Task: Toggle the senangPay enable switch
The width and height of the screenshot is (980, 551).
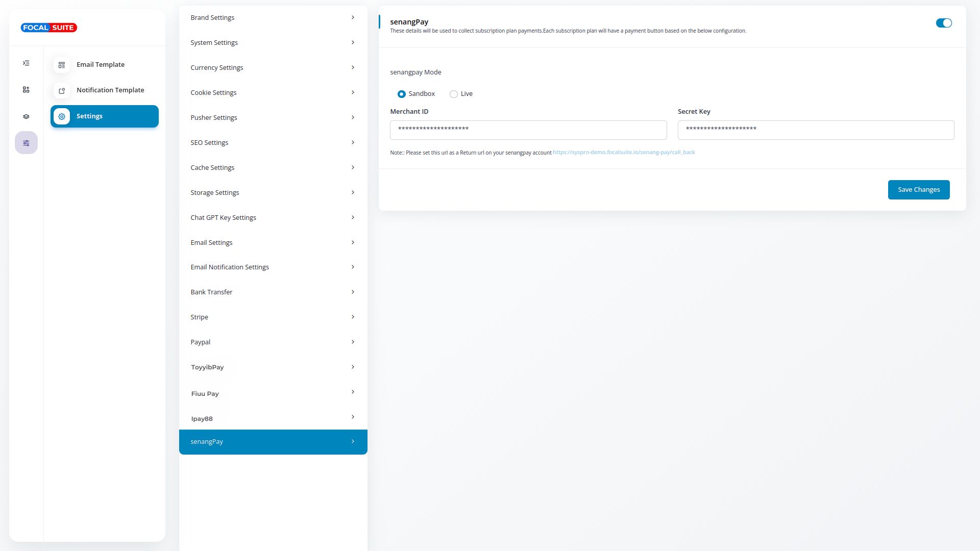Action: pos(943,23)
